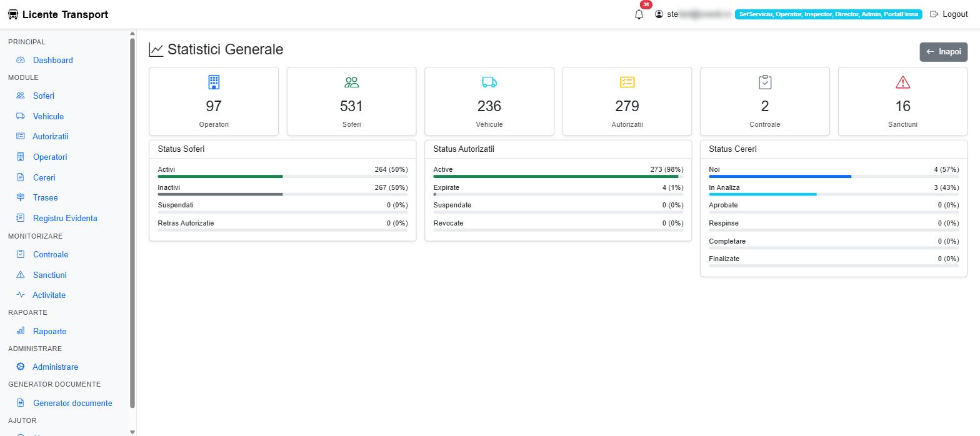Click the Sanctiuni warning triangle sidebar icon
This screenshot has height=436, width=980.
[21, 275]
